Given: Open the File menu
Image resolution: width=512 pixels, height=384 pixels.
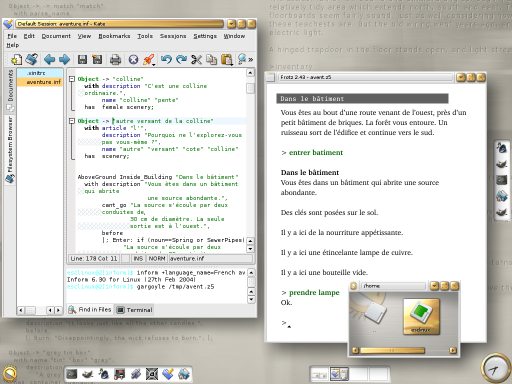Looking at the screenshot, I should tap(12, 36).
